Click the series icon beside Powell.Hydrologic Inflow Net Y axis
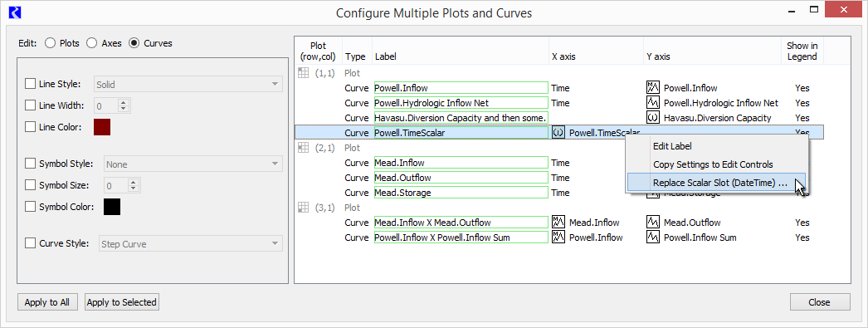 tap(653, 102)
